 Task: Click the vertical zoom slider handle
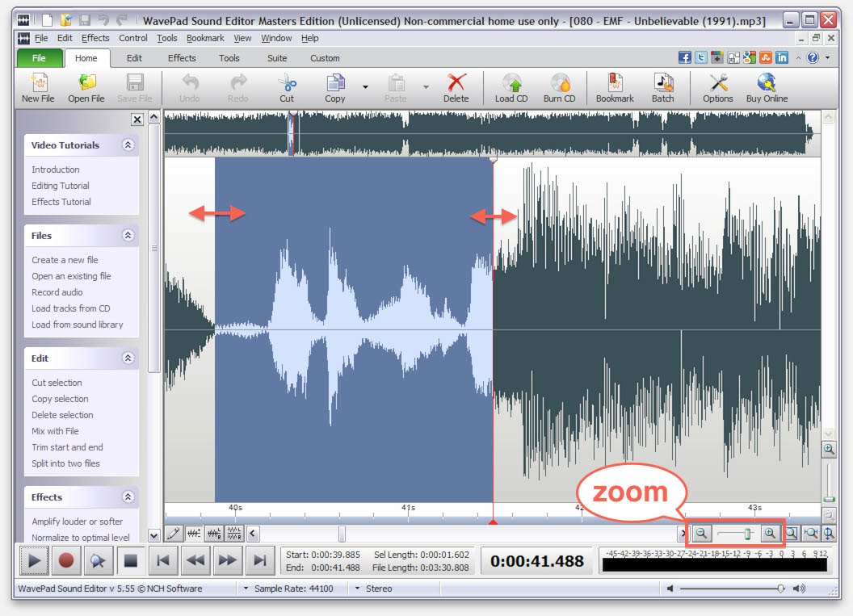[x=829, y=499]
